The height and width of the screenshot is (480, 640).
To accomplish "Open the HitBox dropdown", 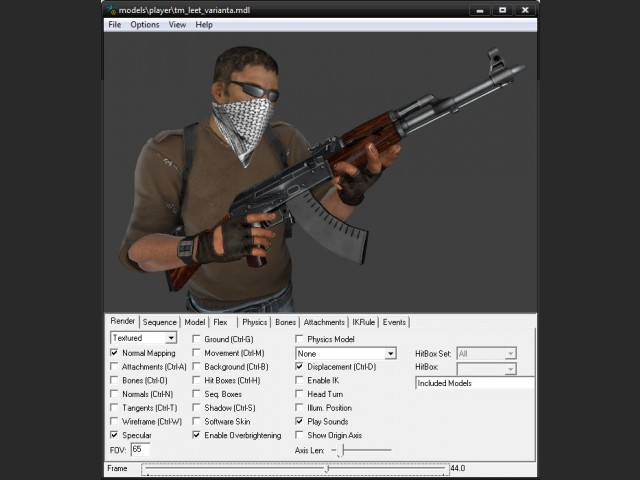I will coord(486,369).
